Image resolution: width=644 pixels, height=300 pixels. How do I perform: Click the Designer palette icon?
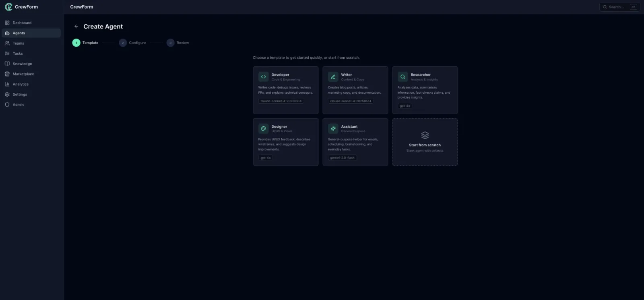click(263, 129)
